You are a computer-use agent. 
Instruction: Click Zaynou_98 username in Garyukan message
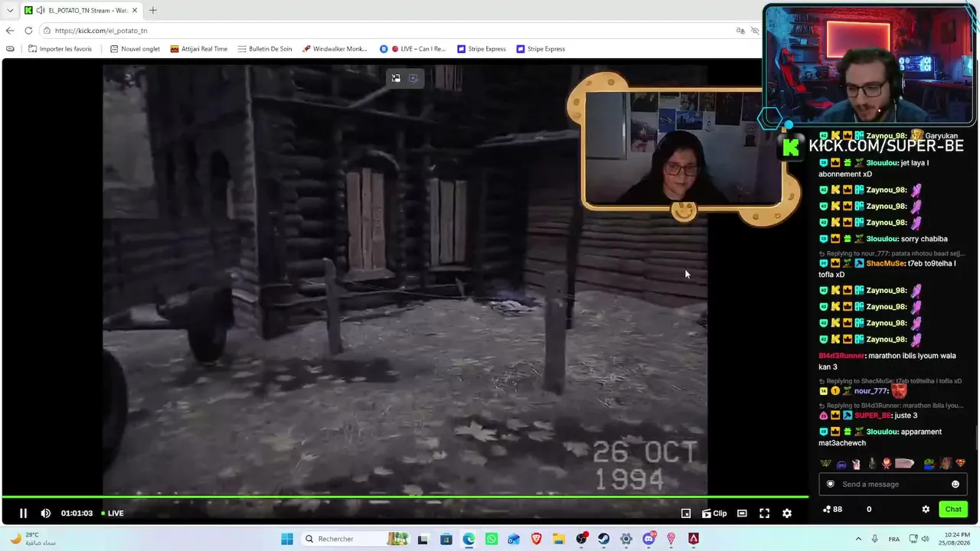[886, 136]
